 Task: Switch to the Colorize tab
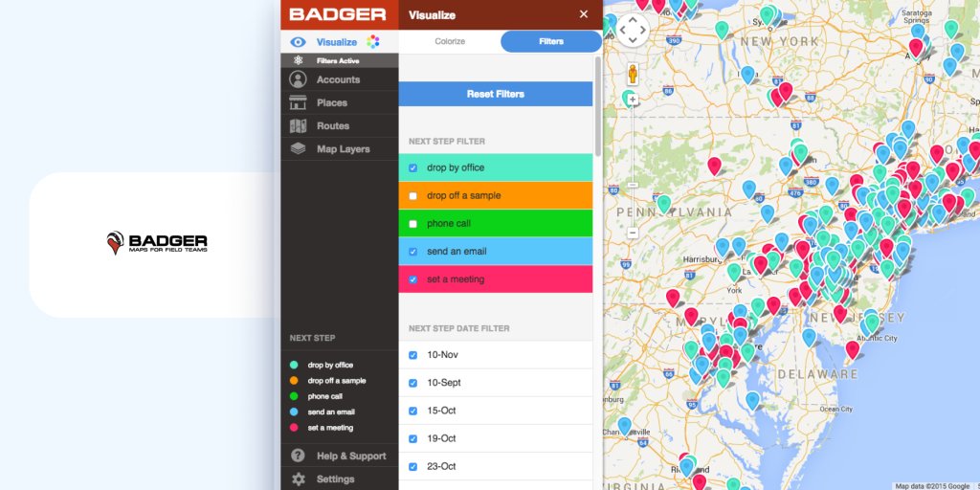coord(450,42)
